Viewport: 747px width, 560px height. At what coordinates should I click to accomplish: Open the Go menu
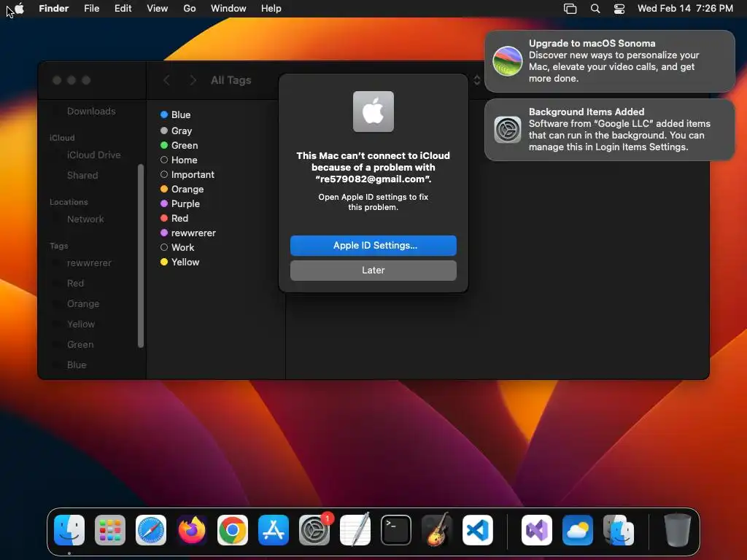[x=190, y=9]
